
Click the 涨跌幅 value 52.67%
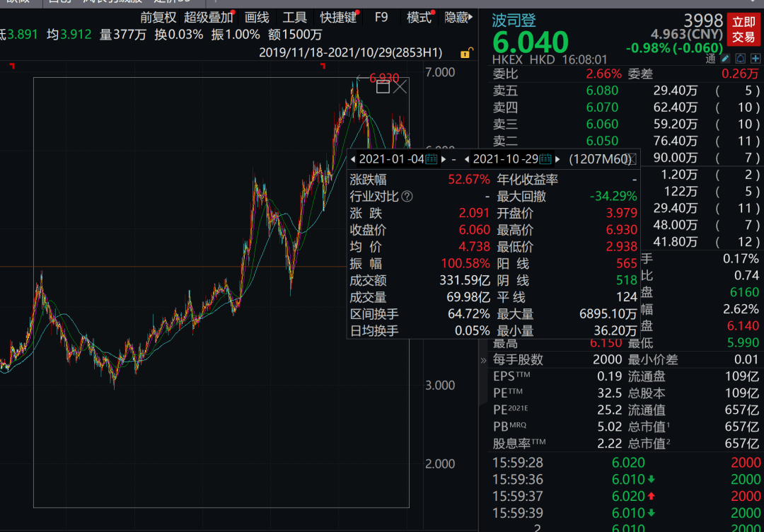(469, 180)
